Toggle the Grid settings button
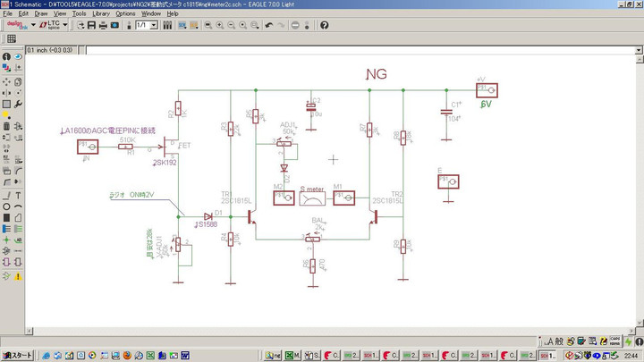The height and width of the screenshot is (362, 644). pos(12,39)
